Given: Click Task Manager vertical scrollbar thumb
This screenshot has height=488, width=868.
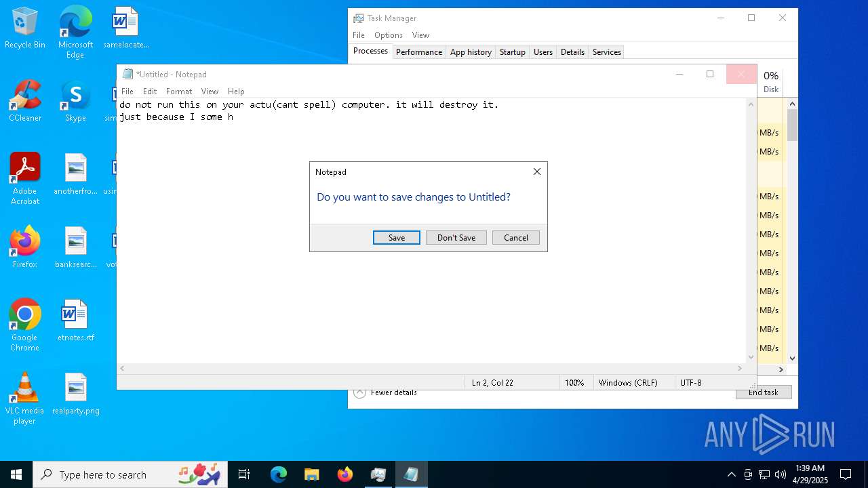Looking at the screenshot, I should tap(792, 125).
